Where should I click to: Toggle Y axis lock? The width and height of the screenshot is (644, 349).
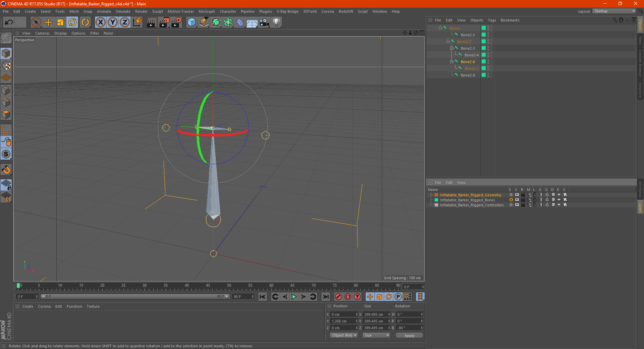click(x=113, y=22)
